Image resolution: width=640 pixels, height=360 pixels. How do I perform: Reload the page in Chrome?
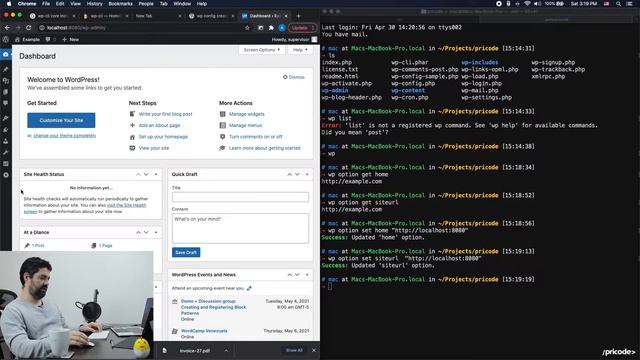29,28
